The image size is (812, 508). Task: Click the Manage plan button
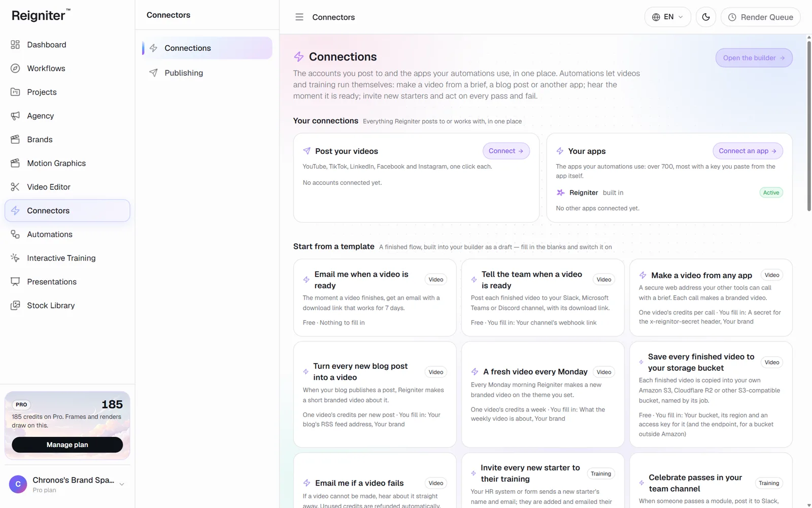click(x=67, y=444)
